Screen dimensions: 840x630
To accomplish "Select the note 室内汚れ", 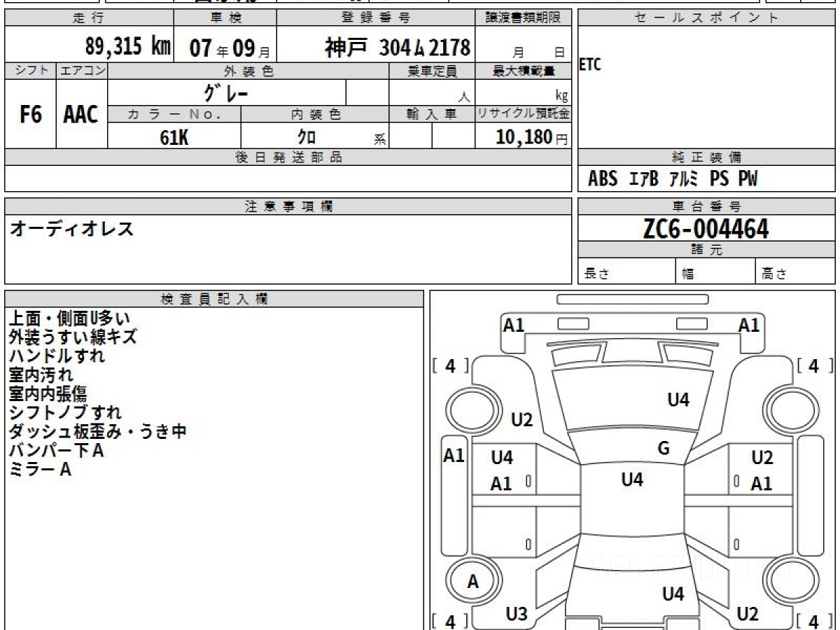I will coord(41,375).
